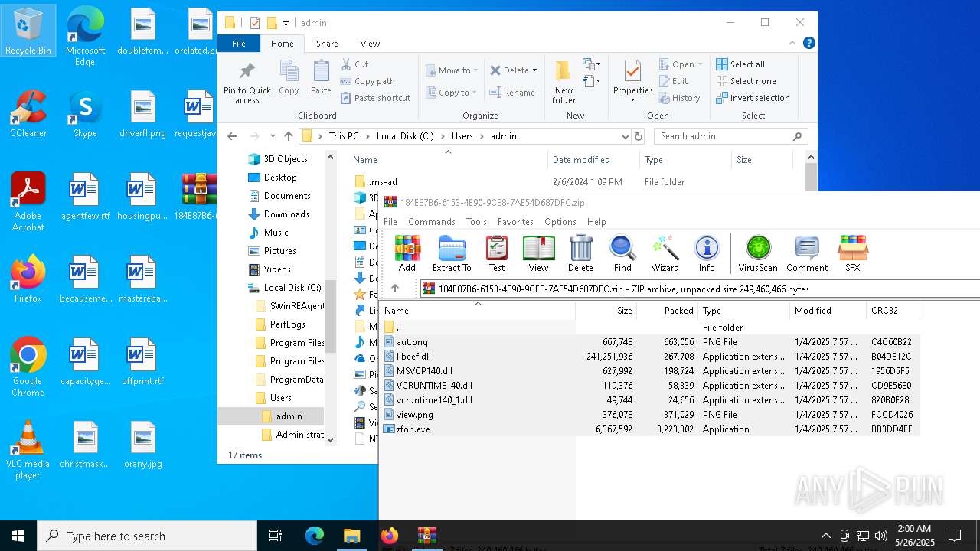Switch to the Share ribbon tab
The height and width of the screenshot is (551, 980).
click(327, 44)
